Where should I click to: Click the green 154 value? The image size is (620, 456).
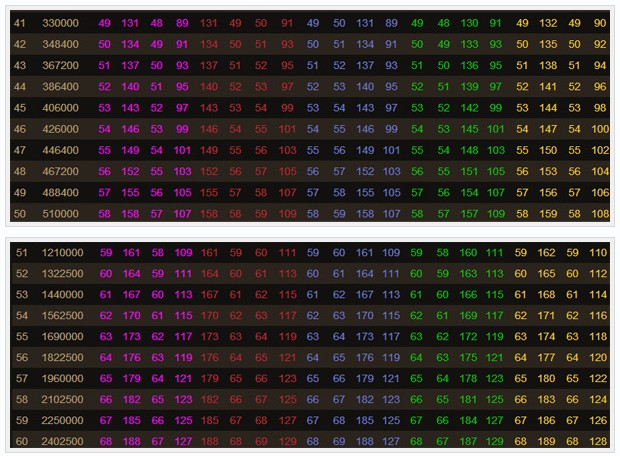pyautogui.click(x=469, y=193)
